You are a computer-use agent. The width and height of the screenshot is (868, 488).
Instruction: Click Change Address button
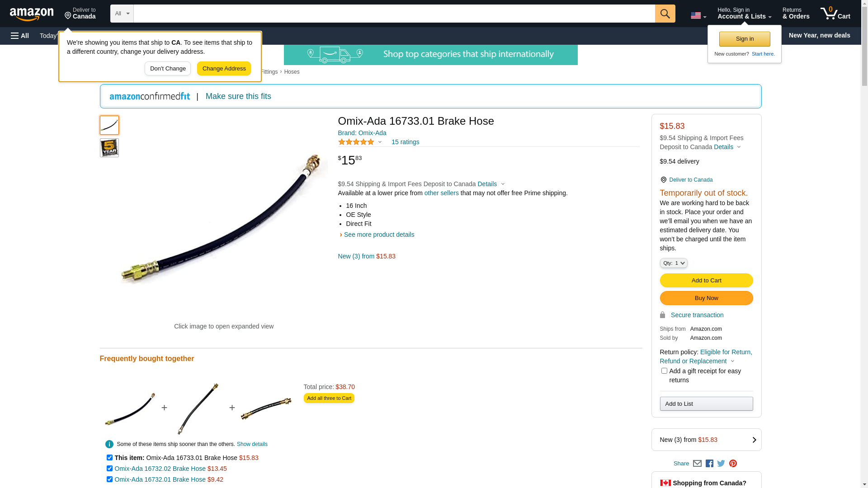224,69
